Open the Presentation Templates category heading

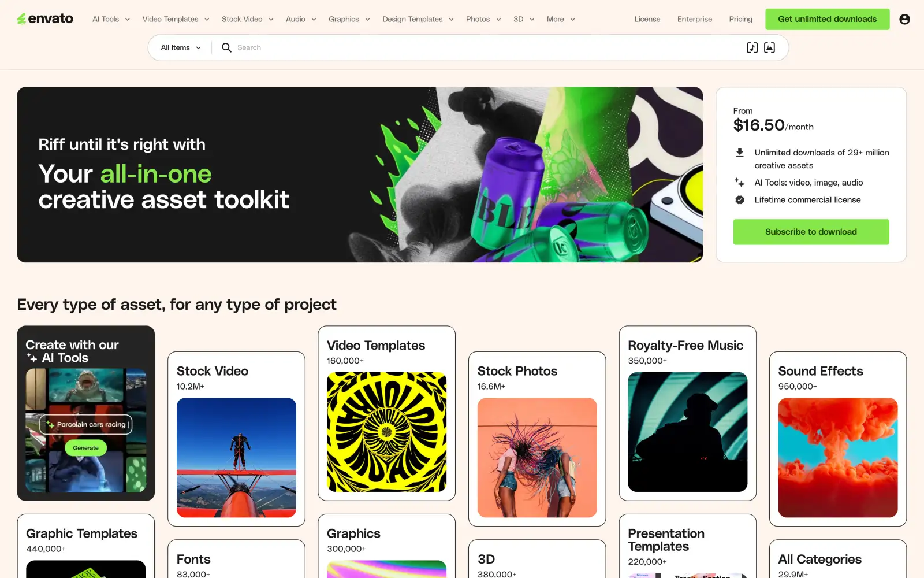click(x=666, y=540)
